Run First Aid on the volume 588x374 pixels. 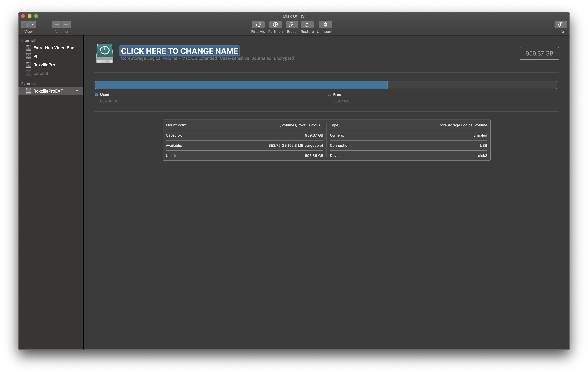[258, 25]
